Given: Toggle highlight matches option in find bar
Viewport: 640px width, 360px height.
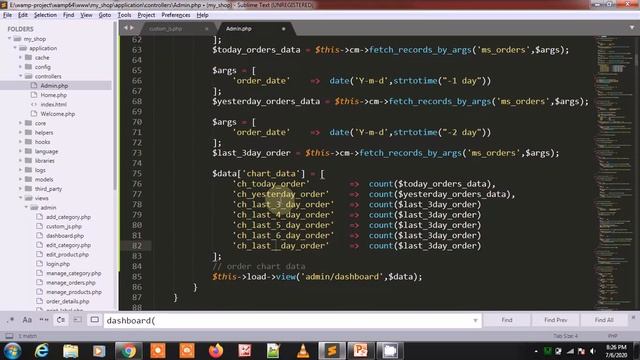Looking at the screenshot, I should click(94, 320).
